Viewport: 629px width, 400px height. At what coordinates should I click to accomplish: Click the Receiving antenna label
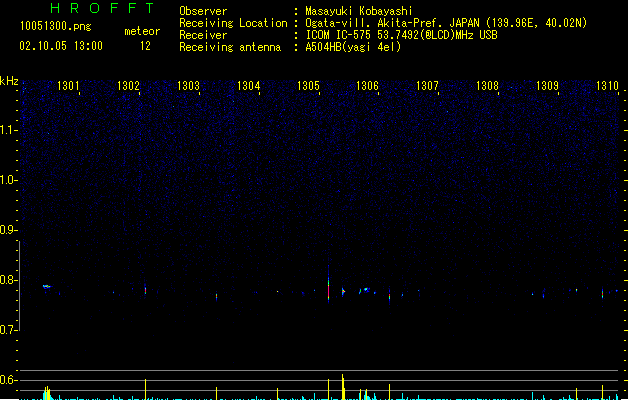230,47
